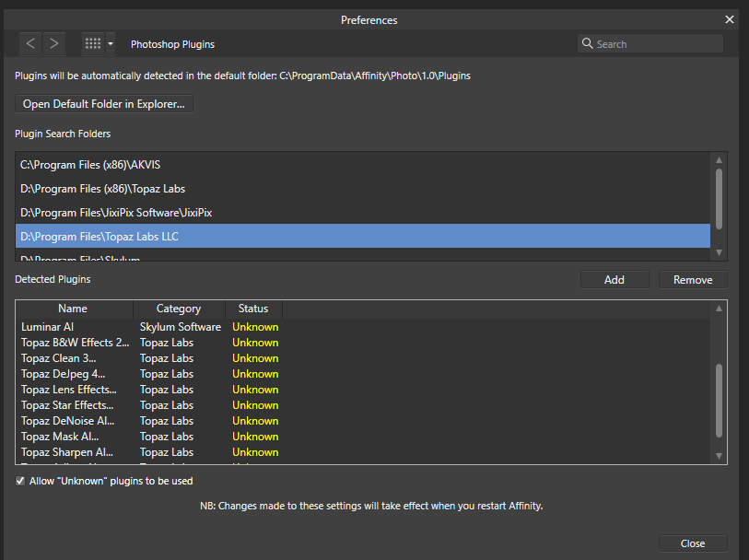Select the Topaz Labs LLC folder
Image resolution: width=749 pixels, height=560 pixels.
(99, 237)
